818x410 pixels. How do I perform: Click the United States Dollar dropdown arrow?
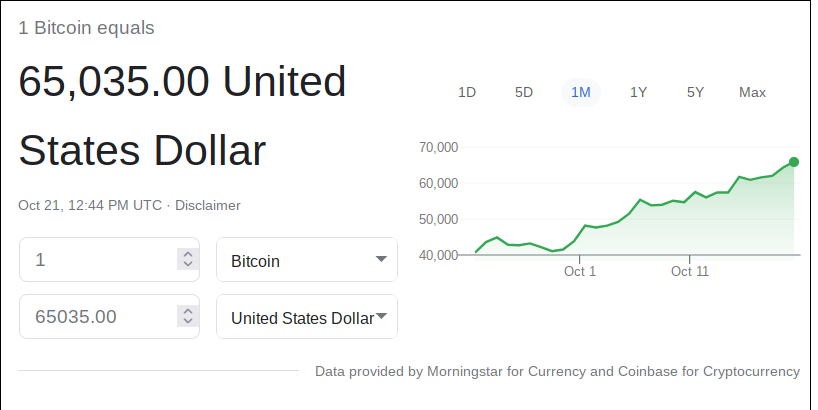tap(381, 316)
